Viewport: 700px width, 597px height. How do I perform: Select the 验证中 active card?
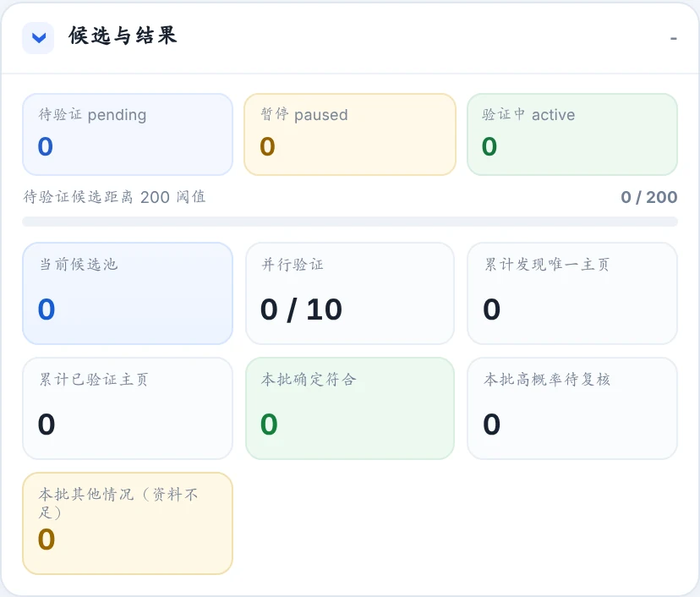(x=572, y=134)
